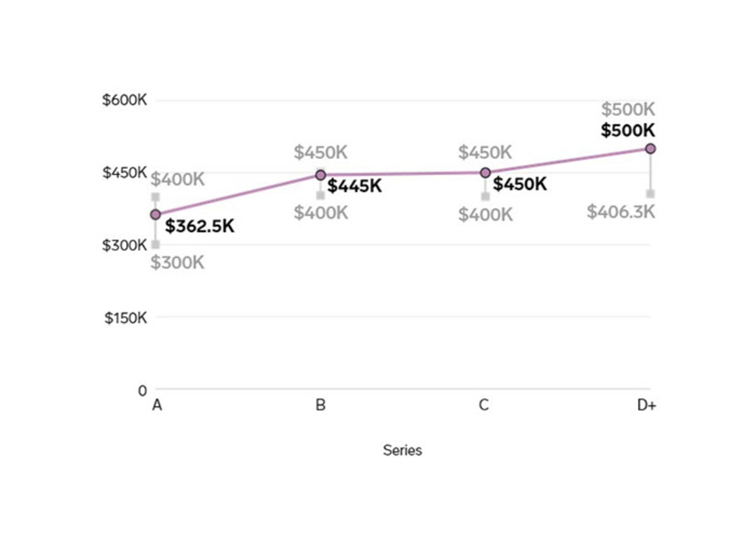This screenshot has width=756, height=540.
Task: Click the purple data point for Series C
Action: point(485,173)
